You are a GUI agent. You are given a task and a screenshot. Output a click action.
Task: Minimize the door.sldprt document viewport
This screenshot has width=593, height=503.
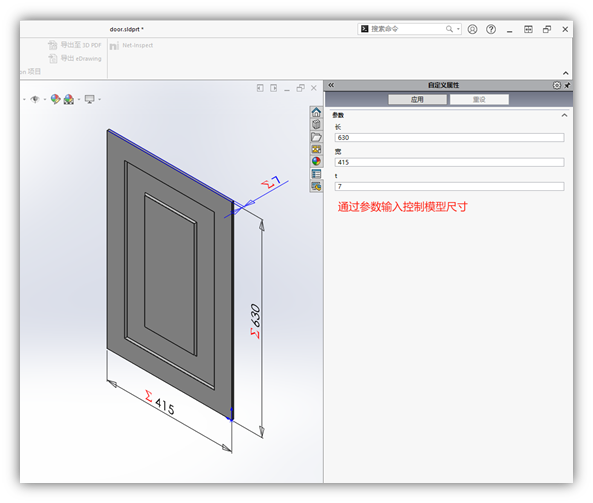click(x=287, y=89)
